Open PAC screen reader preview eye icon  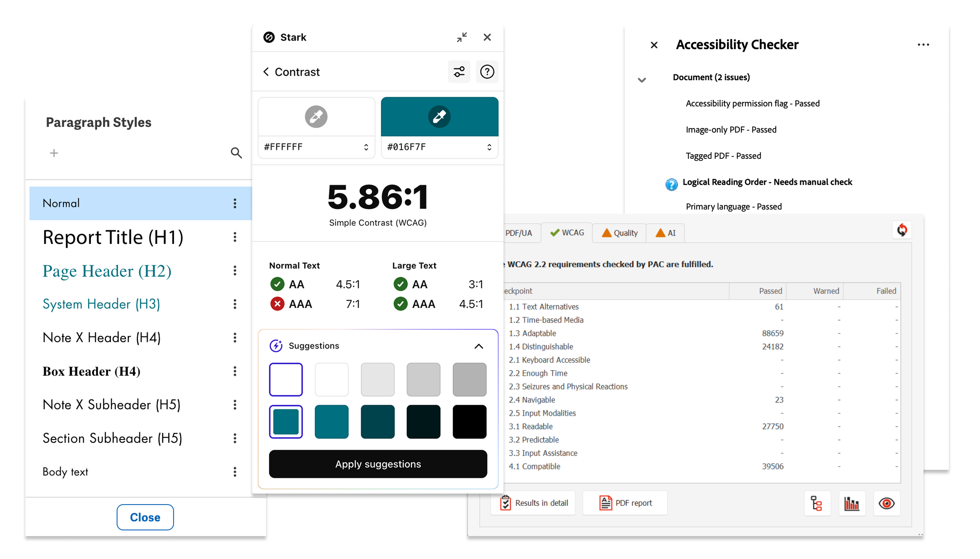tap(887, 503)
